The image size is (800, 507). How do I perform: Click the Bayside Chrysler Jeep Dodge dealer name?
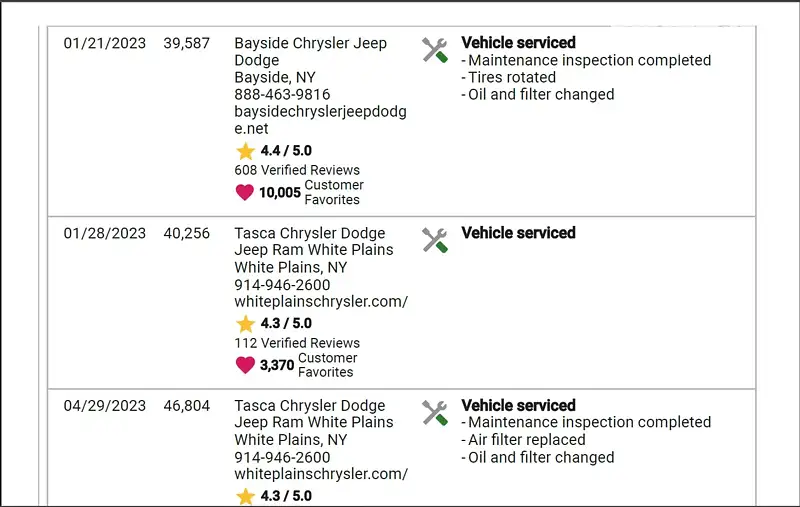pyautogui.click(x=309, y=52)
